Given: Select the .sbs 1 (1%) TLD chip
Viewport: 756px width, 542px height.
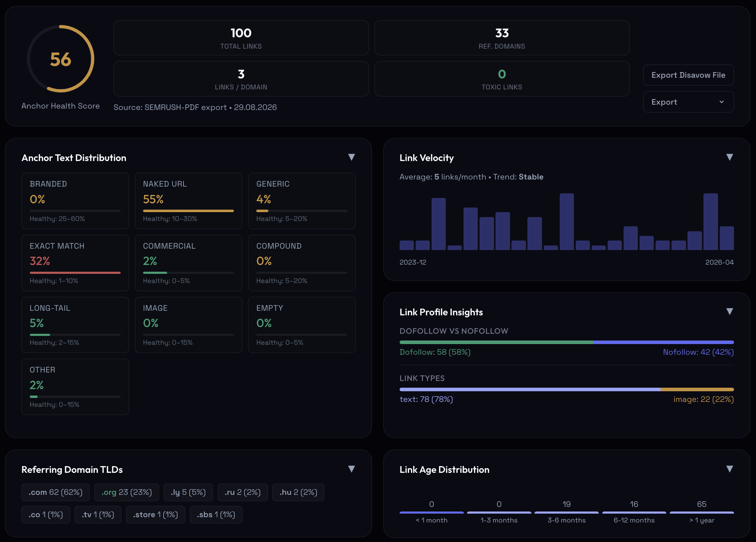Looking at the screenshot, I should coord(216,515).
